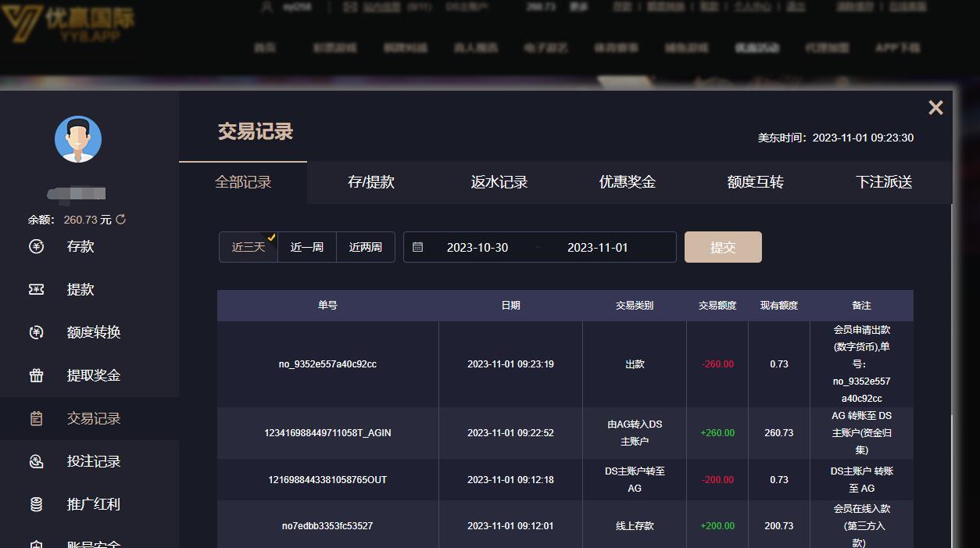
Task: Close the 交易记录 dialog with X
Action: [935, 108]
